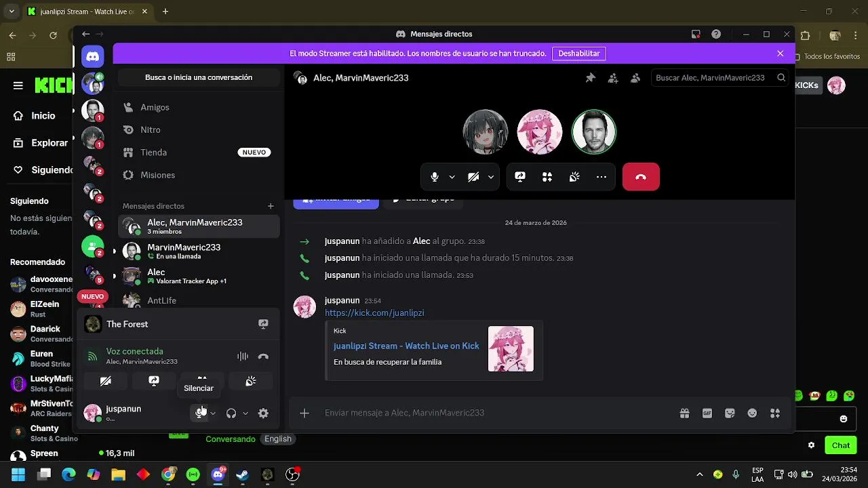Add friends to group via header icon
Screen dimensions: 868x488
(x=613, y=78)
